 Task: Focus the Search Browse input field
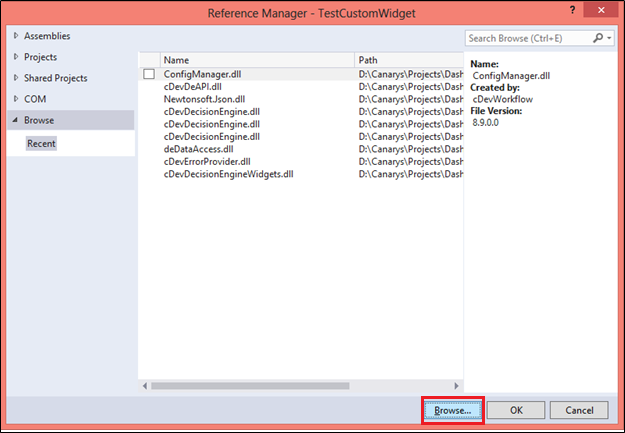529,38
